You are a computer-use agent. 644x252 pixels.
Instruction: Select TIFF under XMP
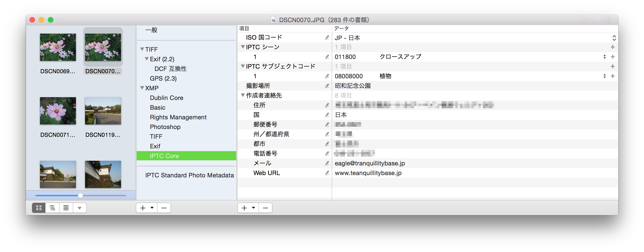pyautogui.click(x=156, y=137)
